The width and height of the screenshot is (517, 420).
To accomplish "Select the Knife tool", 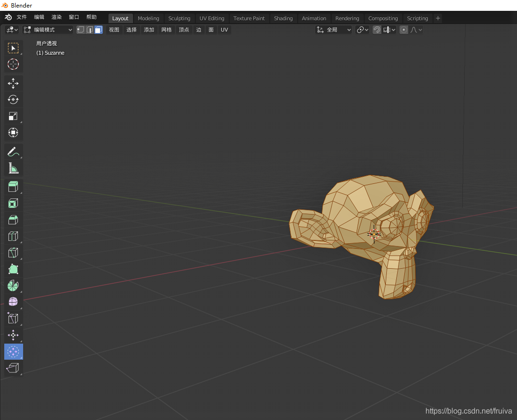I will (13, 253).
